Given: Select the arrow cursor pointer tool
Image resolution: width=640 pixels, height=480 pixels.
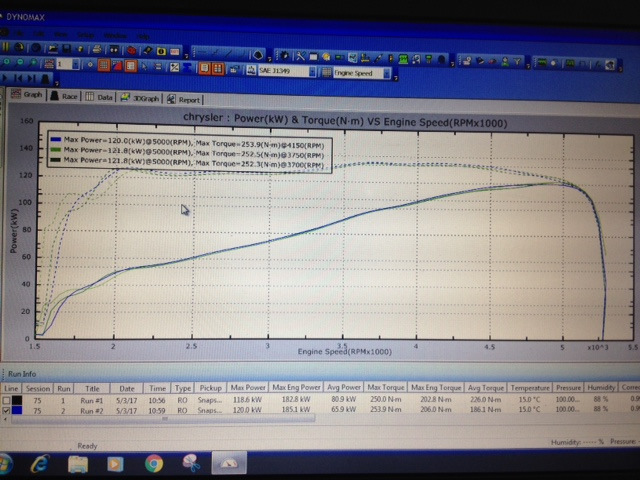Looking at the screenshot, I should (x=145, y=66).
